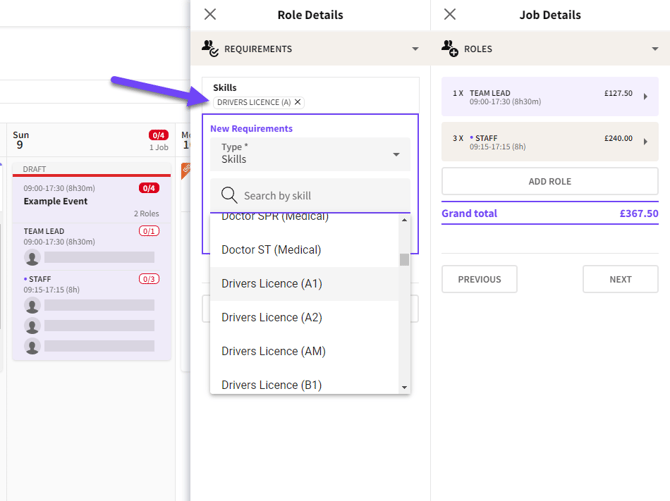Click the search magnifier icon
Image resolution: width=670 pixels, height=501 pixels.
[x=229, y=195]
